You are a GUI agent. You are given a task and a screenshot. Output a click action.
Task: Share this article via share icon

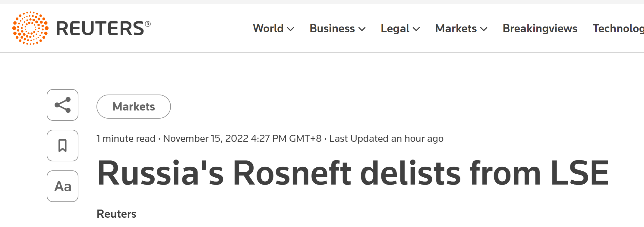pyautogui.click(x=62, y=105)
